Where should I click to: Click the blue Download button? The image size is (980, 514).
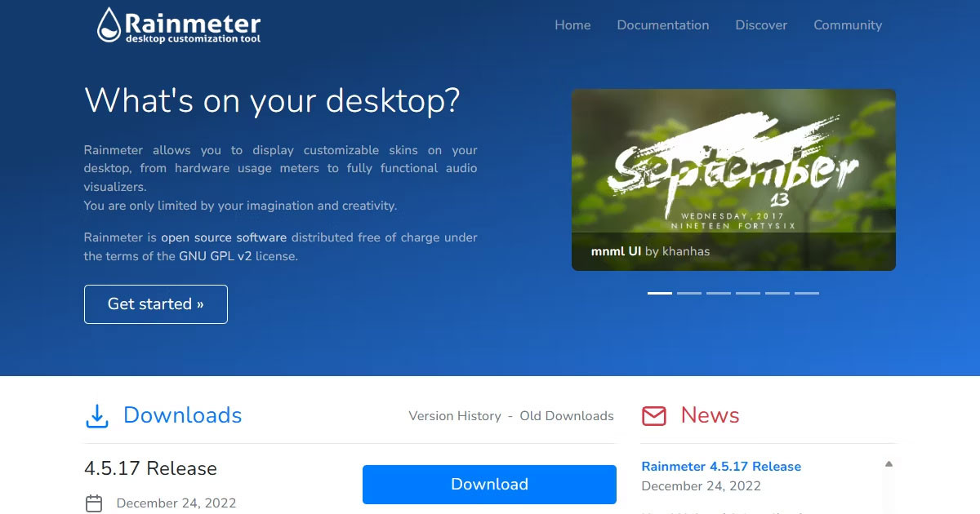(x=489, y=484)
